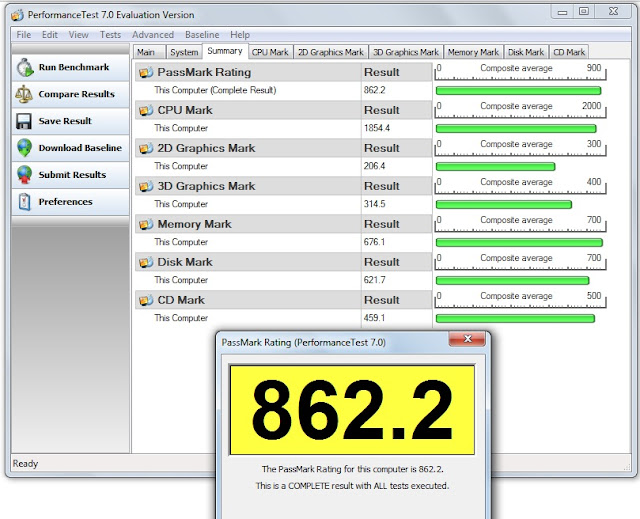Screen dimensions: 640x519
Task: Click the 621.7 Disk Mark result value
Action: (x=374, y=280)
